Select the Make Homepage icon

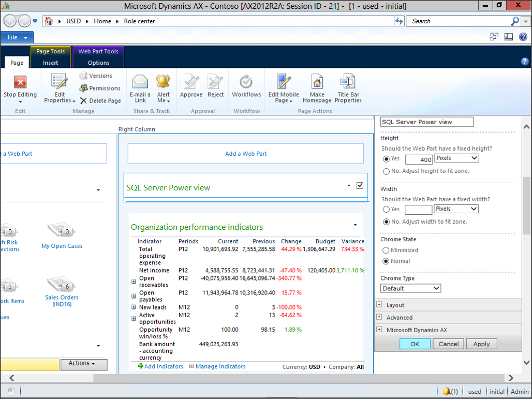click(x=317, y=83)
